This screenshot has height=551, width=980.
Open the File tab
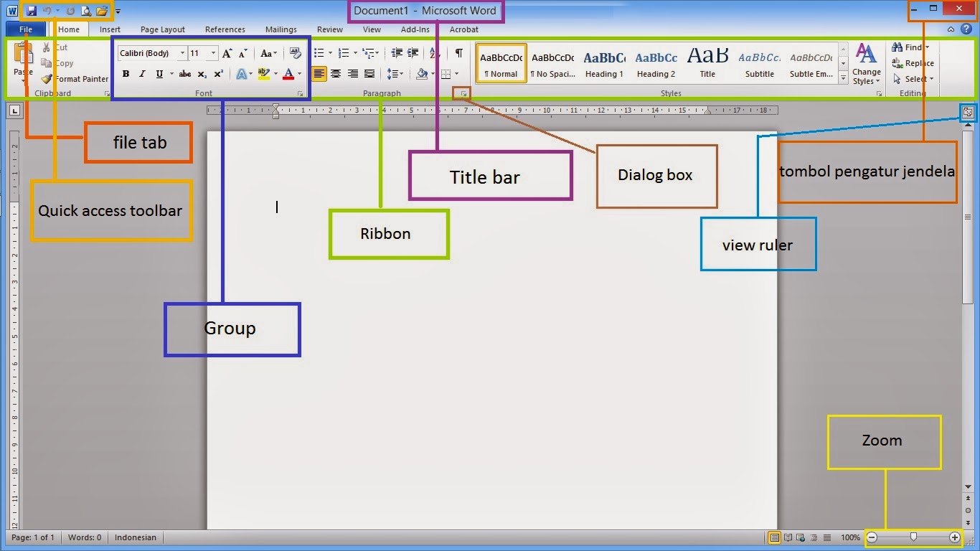pos(26,29)
